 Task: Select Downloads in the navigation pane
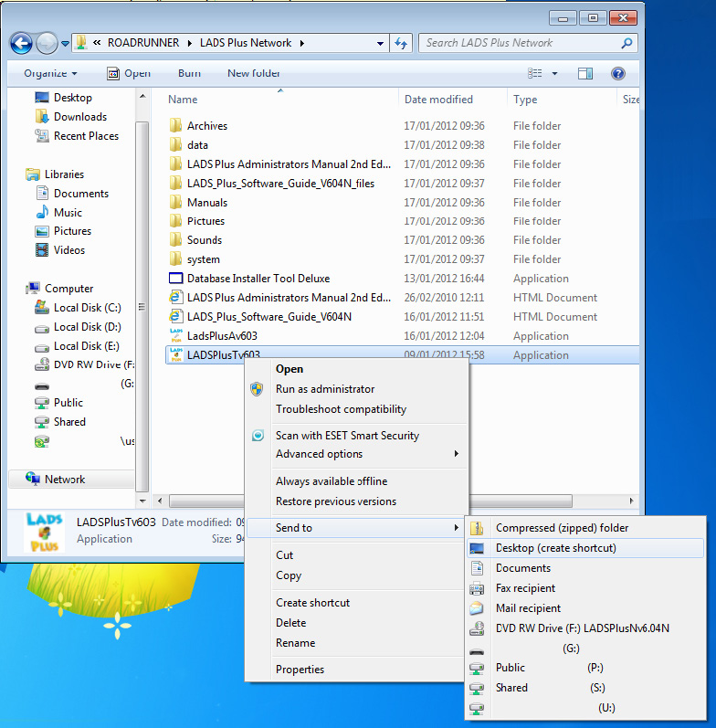(x=71, y=117)
